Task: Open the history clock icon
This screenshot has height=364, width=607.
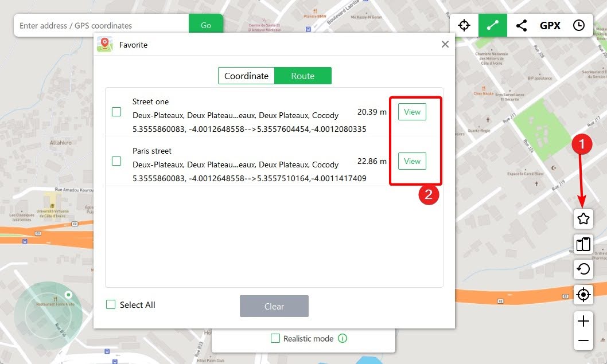Action: (x=578, y=25)
